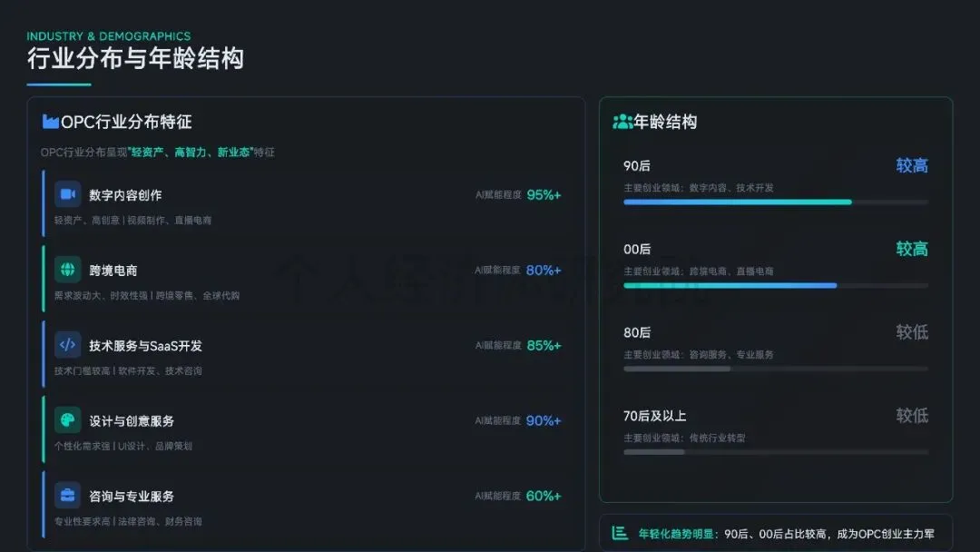The height and width of the screenshot is (552, 980).
Task: Click the 行业分布与年龄结构 page title
Action: (x=135, y=58)
